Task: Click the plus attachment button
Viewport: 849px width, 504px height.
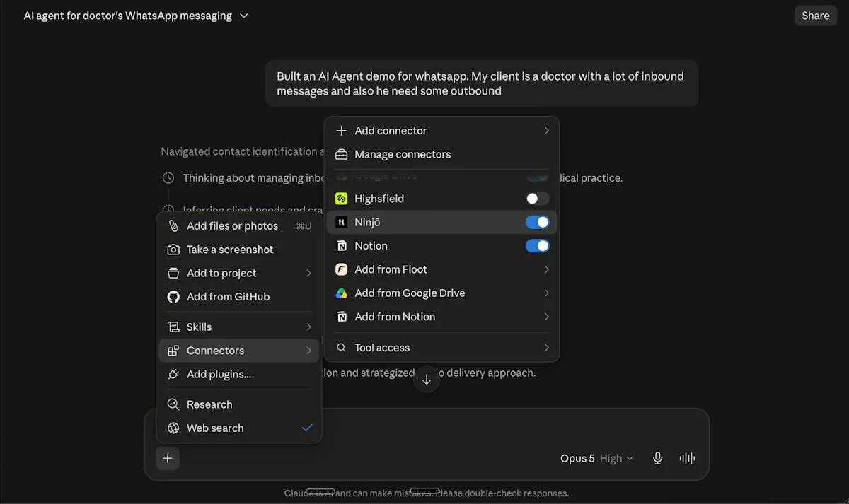Action: click(168, 458)
